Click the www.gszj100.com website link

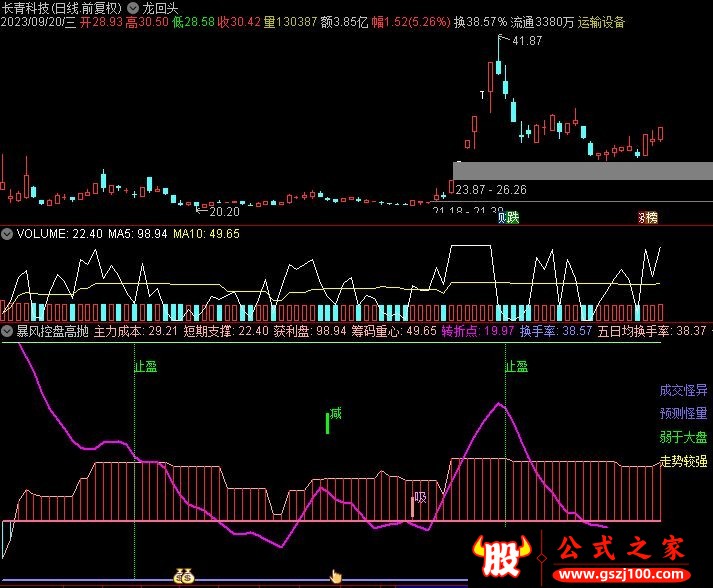621,574
